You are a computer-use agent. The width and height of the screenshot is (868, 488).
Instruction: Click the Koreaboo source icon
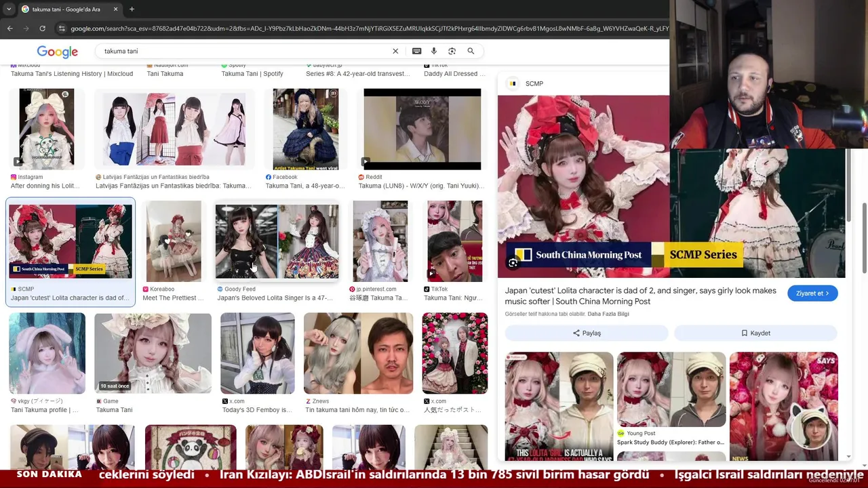146,289
